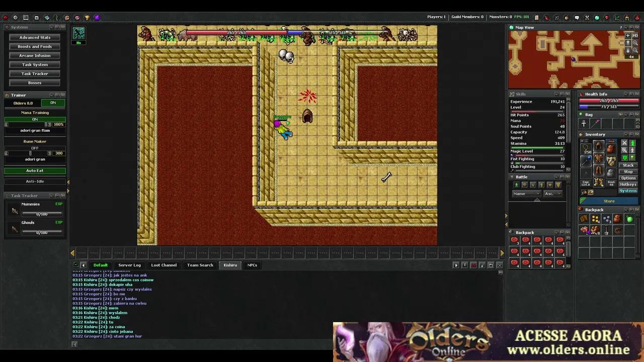Expand the triangle below Battle sort options
Screen dimensions: 644x362
coord(537,200)
